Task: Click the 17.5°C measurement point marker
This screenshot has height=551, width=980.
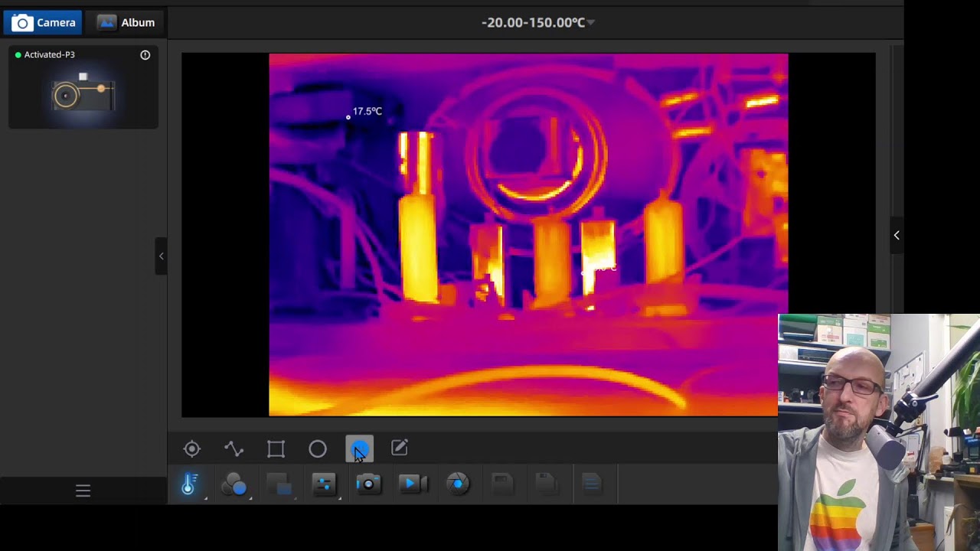Action: [x=348, y=117]
